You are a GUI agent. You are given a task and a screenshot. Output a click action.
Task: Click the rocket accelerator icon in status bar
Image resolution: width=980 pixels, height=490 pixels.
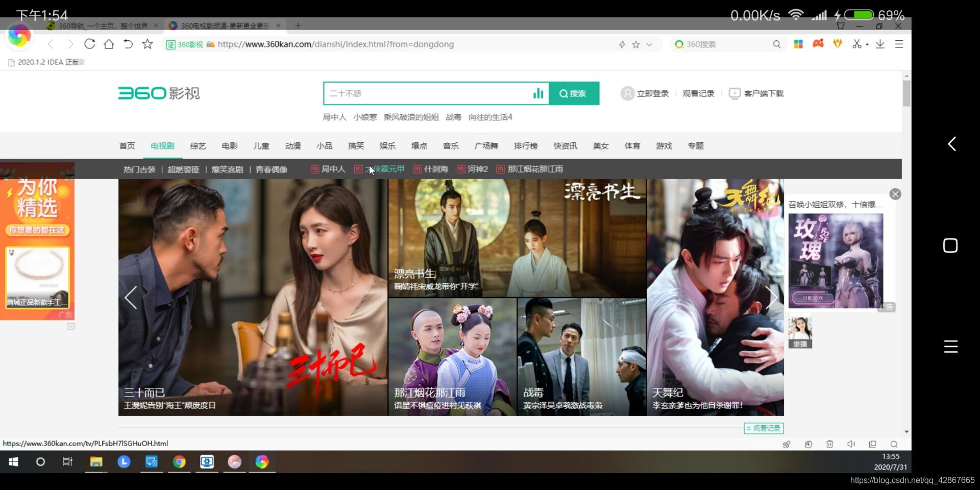[787, 444]
